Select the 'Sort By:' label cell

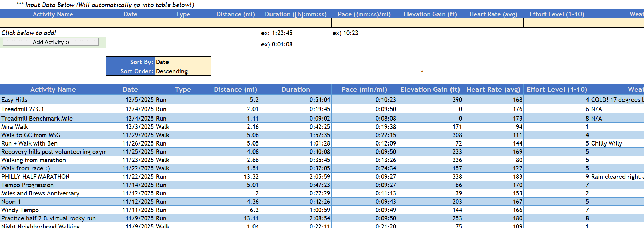(x=130, y=62)
